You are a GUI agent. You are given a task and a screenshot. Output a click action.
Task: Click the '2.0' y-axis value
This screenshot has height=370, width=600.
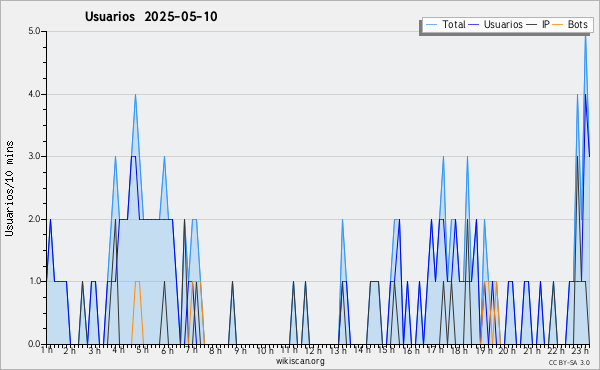click(x=34, y=219)
